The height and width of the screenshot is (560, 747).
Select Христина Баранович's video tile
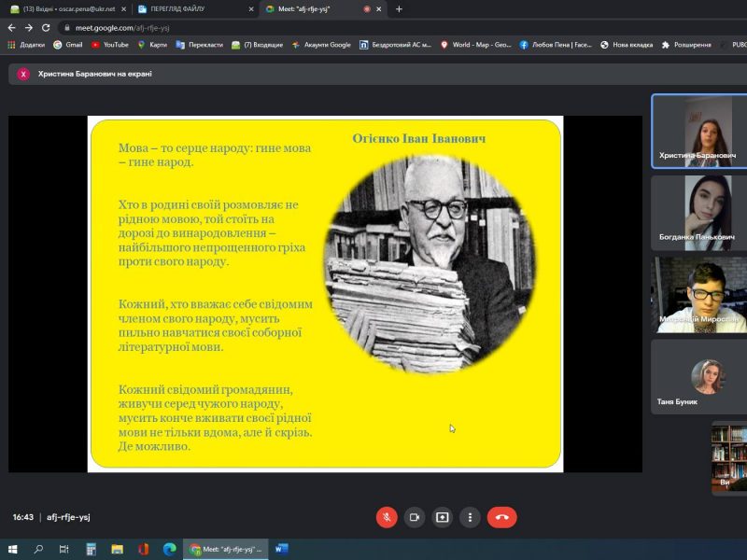pyautogui.click(x=698, y=131)
